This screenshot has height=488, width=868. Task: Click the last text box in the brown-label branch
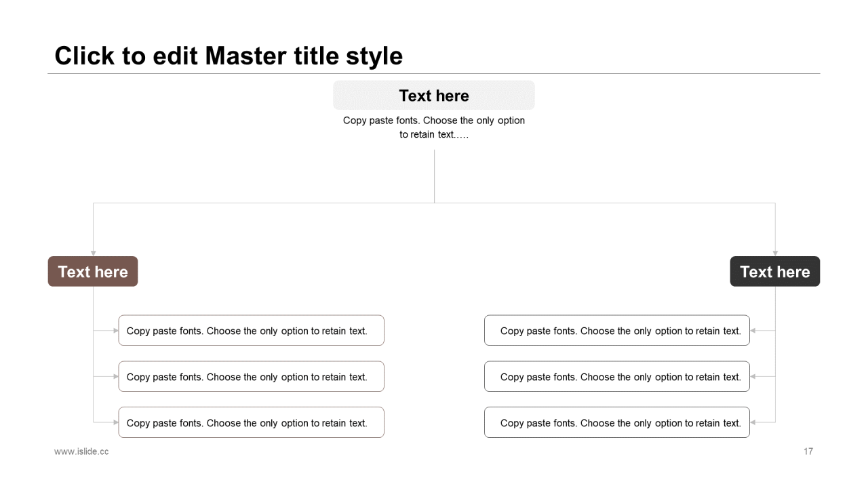251,423
